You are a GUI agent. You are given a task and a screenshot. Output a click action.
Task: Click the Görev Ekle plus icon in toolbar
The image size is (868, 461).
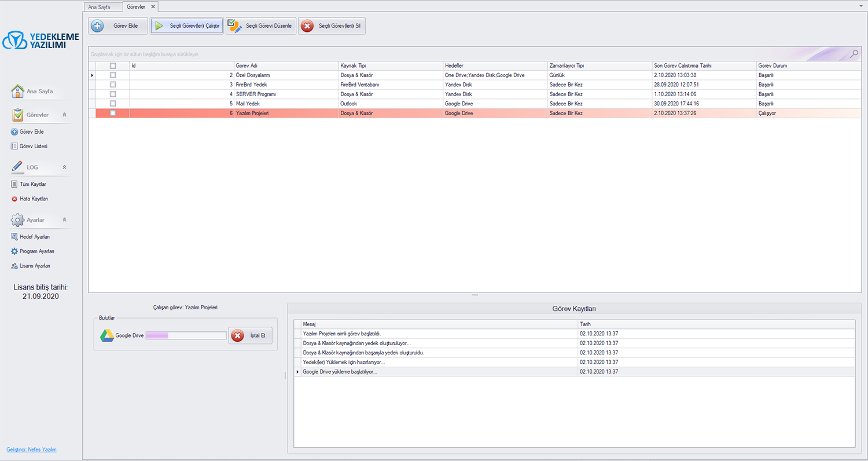pyautogui.click(x=97, y=26)
